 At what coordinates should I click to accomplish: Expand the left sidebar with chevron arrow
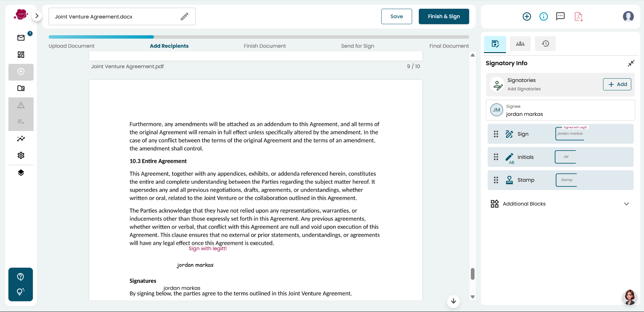pyautogui.click(x=37, y=16)
